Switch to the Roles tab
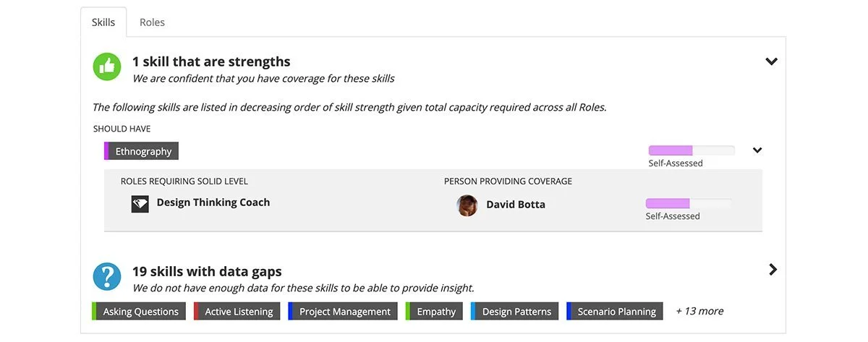The height and width of the screenshot is (342, 868). tap(152, 22)
